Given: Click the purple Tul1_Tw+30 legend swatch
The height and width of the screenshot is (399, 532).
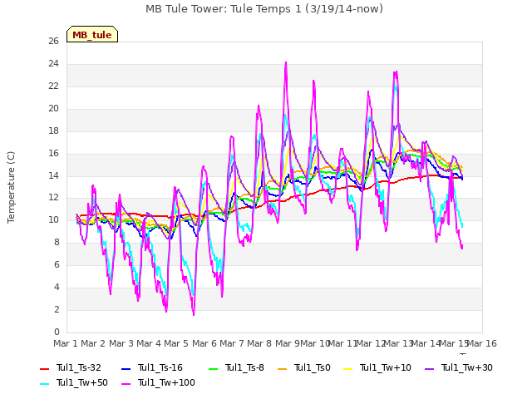Looking at the screenshot, I should pos(429,368).
